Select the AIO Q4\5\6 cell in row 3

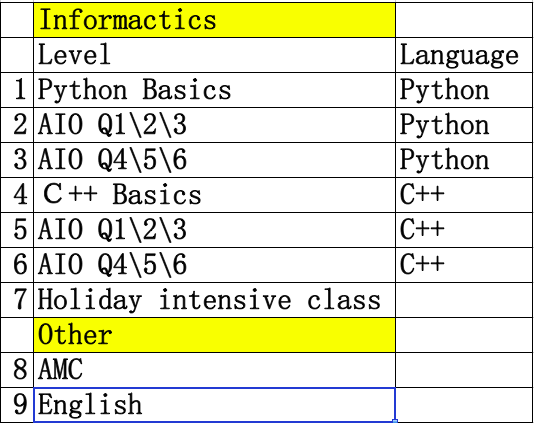point(215,160)
